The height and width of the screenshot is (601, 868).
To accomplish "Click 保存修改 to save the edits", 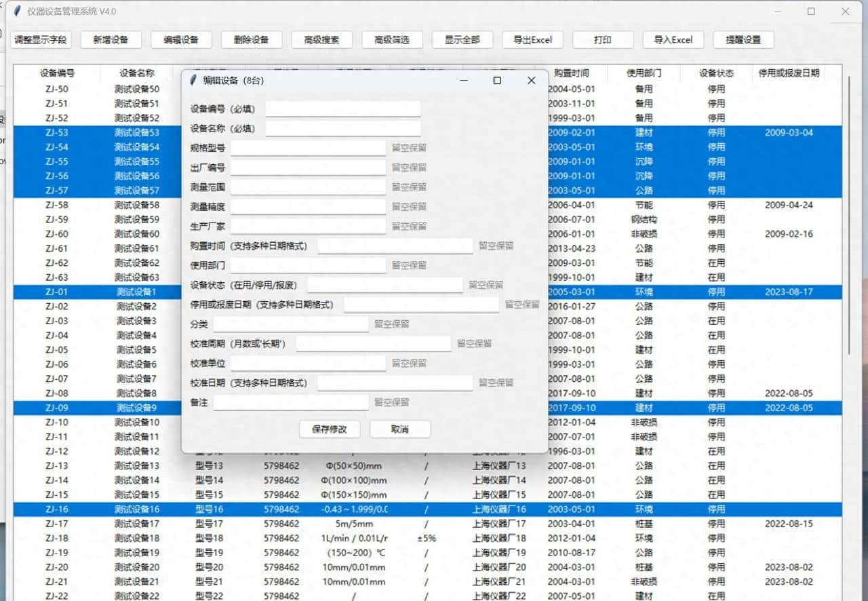I will click(330, 429).
